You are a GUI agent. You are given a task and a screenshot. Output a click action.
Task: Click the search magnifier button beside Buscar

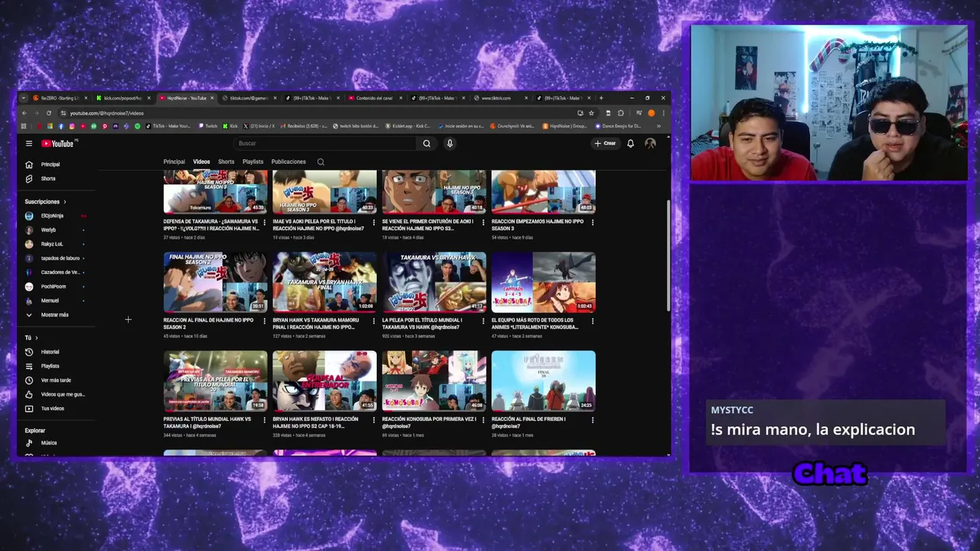pos(426,143)
